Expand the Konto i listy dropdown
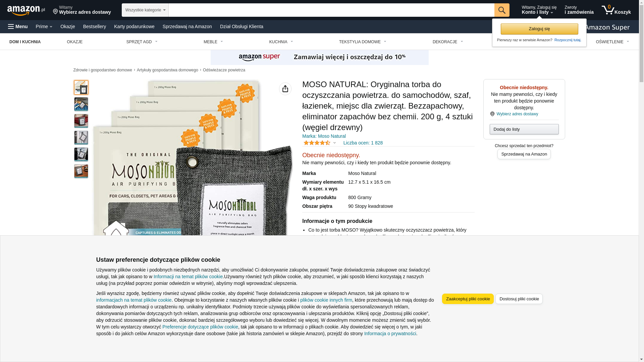644x362 pixels. click(x=539, y=10)
